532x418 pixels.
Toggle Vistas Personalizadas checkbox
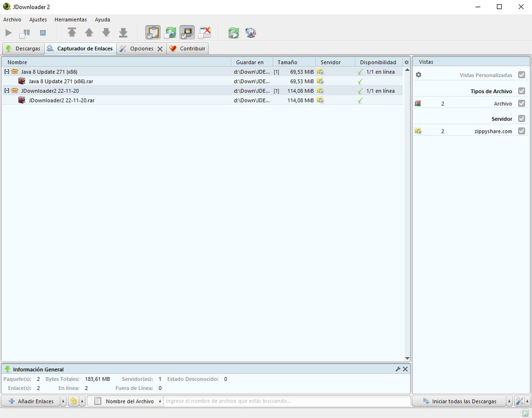[522, 75]
